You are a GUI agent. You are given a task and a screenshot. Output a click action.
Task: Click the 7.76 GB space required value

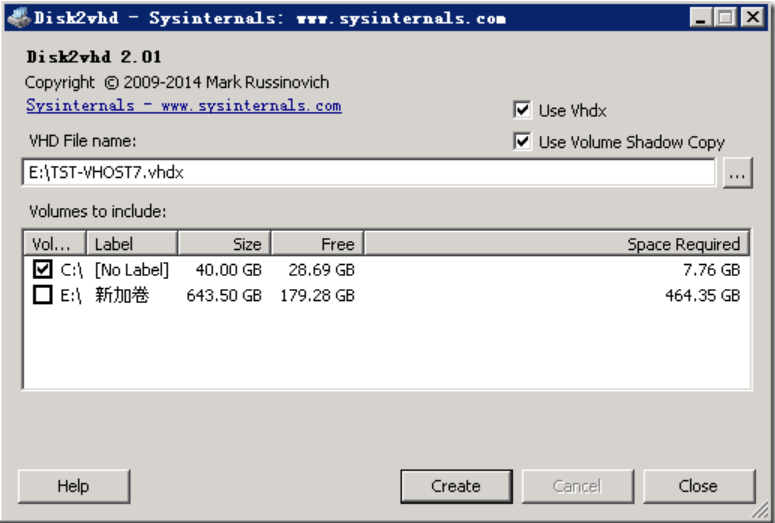[712, 270]
